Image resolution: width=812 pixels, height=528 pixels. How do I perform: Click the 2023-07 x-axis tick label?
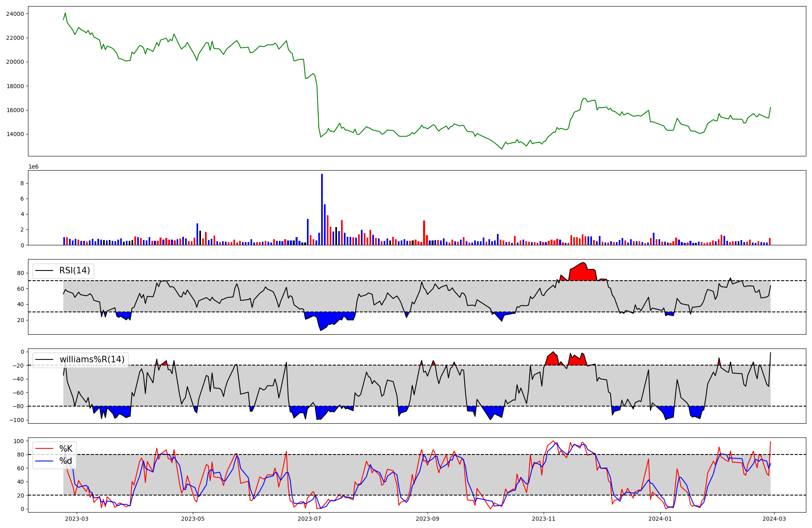tap(309, 519)
